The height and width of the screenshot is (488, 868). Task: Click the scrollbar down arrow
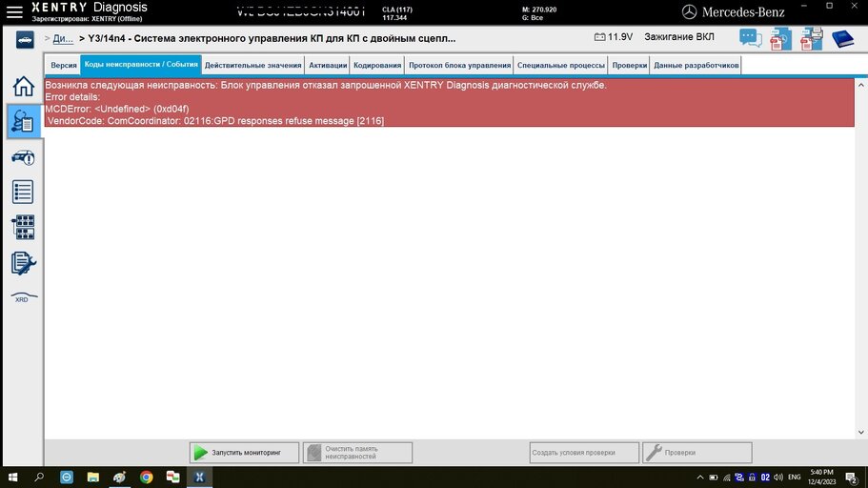(860, 432)
